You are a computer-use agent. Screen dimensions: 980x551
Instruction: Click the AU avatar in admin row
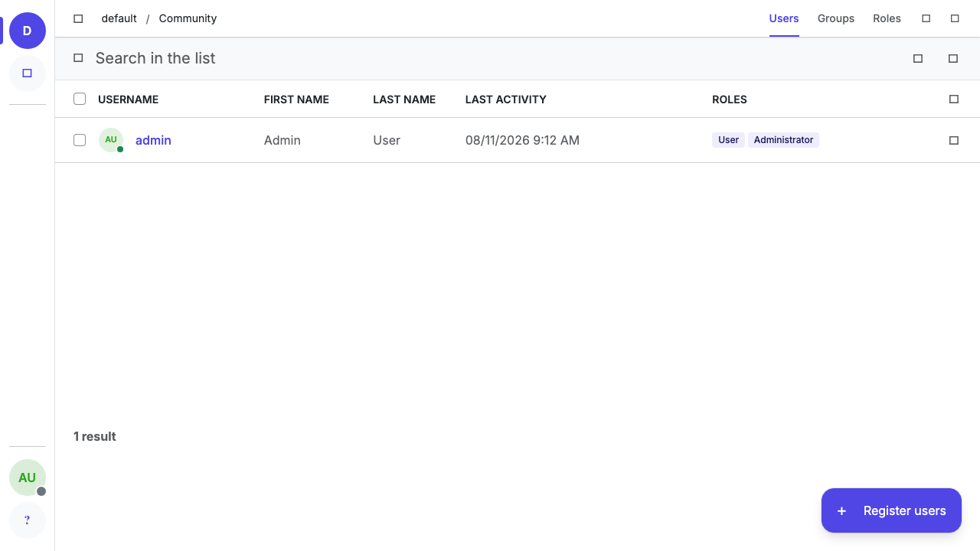(x=111, y=140)
